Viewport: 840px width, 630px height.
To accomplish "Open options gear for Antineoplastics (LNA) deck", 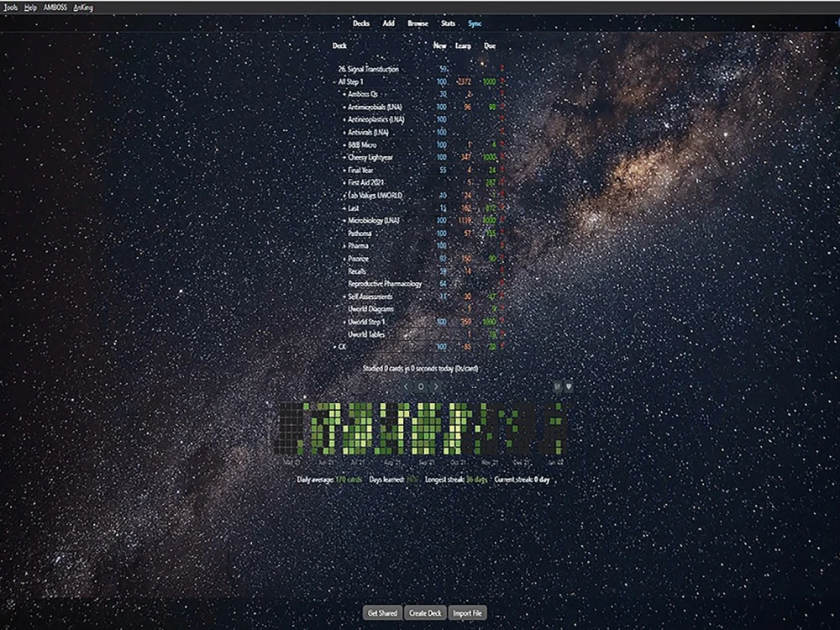I will (502, 119).
